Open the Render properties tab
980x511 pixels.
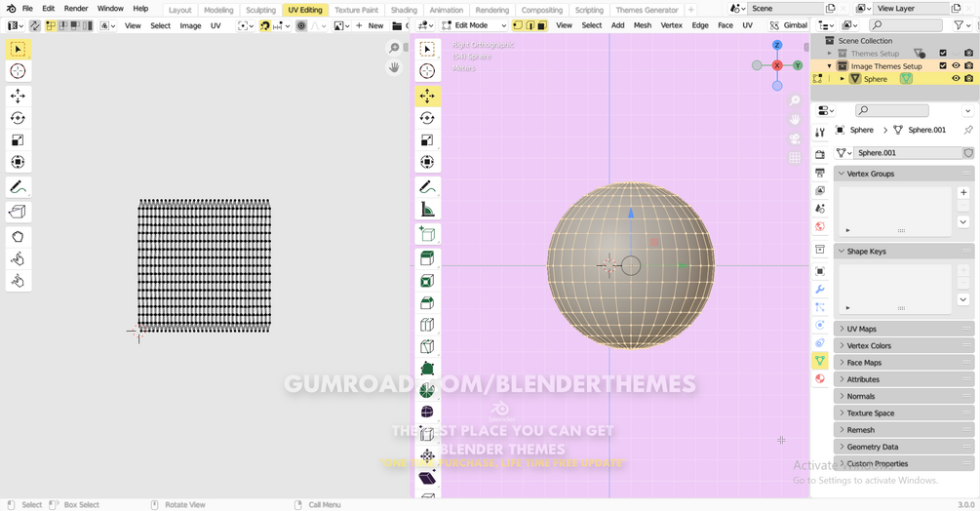[820, 154]
